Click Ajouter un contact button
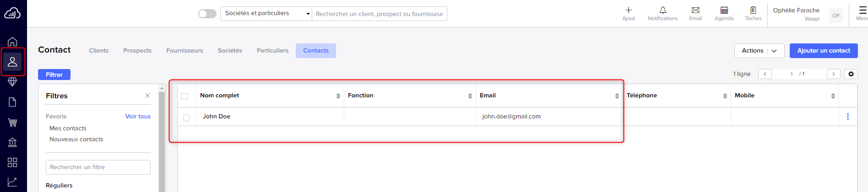Screen dimensions: 868x192 click(824, 51)
